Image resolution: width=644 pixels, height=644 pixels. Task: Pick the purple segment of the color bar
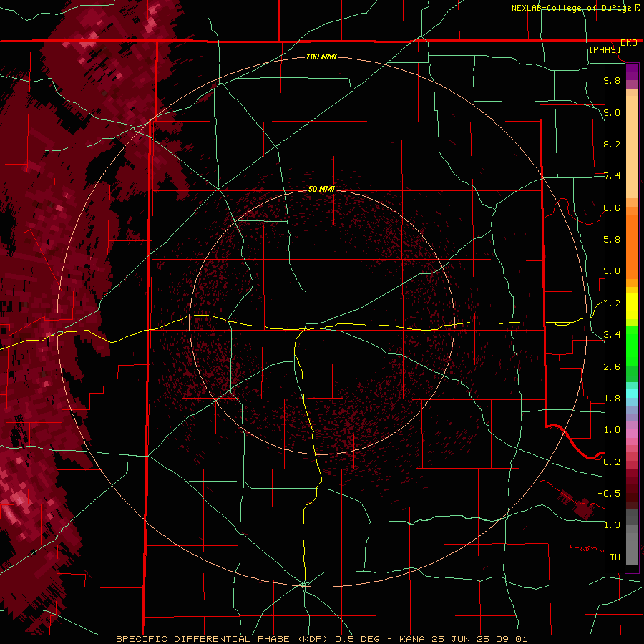(632, 72)
